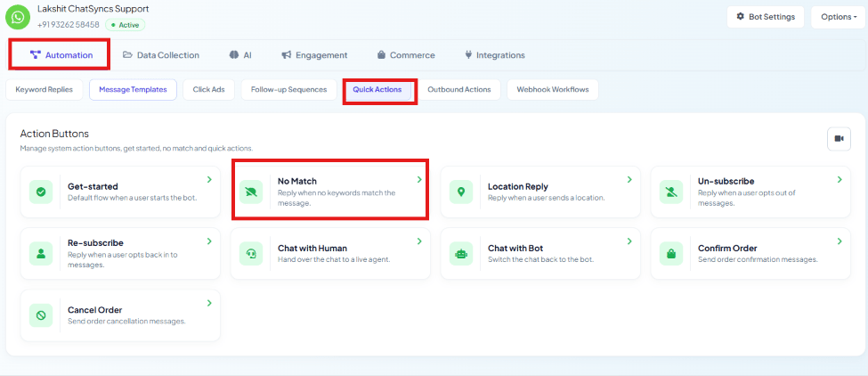The width and height of the screenshot is (868, 376).
Task: Click the Action Buttons heading
Action: [54, 134]
